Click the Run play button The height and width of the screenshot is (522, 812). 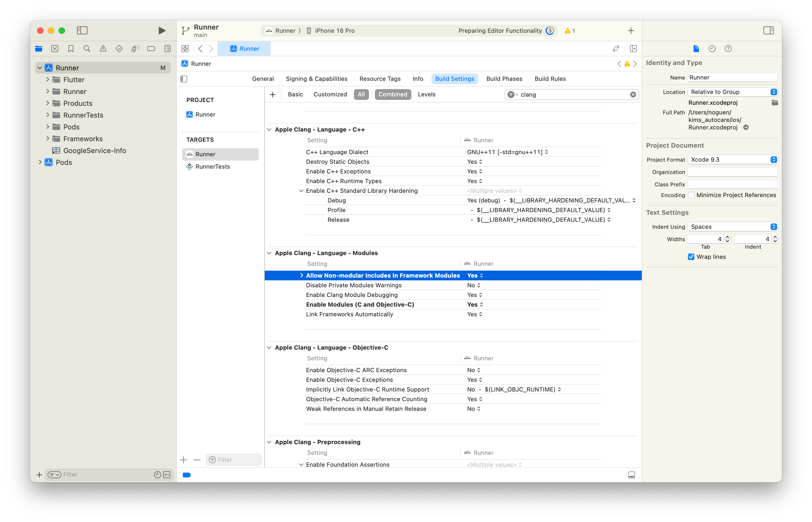162,31
